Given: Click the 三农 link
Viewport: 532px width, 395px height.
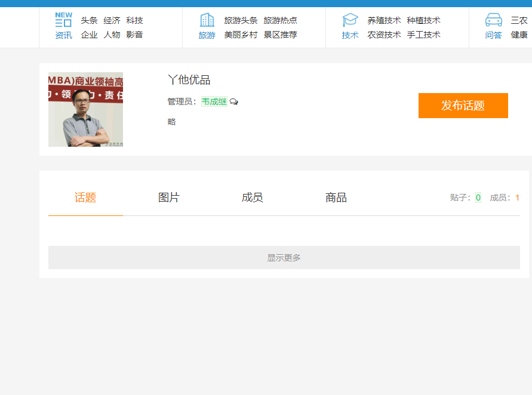Looking at the screenshot, I should pos(519,20).
